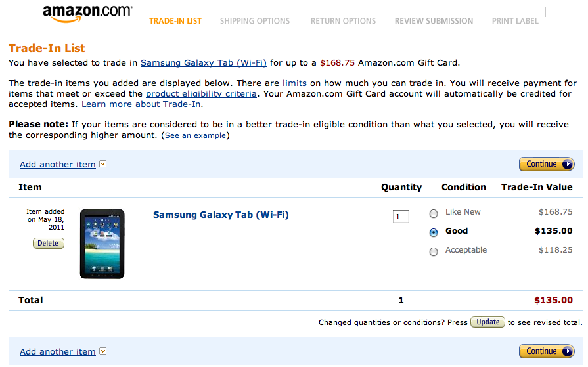Select the Like New condition radio button
588x367 pixels.
pos(433,213)
